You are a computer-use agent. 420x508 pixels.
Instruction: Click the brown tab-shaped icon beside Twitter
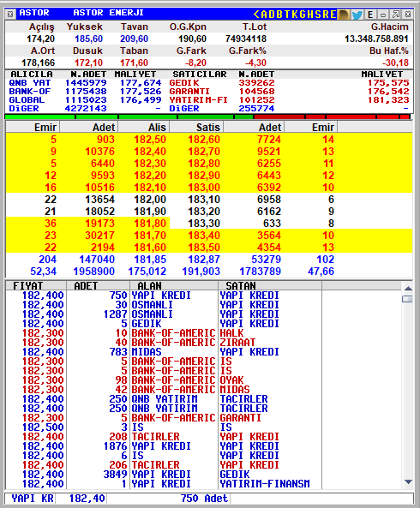click(344, 15)
